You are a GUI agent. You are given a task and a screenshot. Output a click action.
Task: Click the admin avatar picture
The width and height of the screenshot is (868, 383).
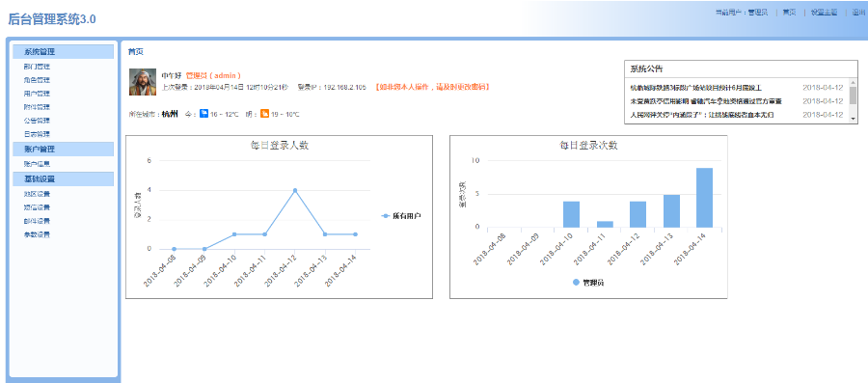143,82
